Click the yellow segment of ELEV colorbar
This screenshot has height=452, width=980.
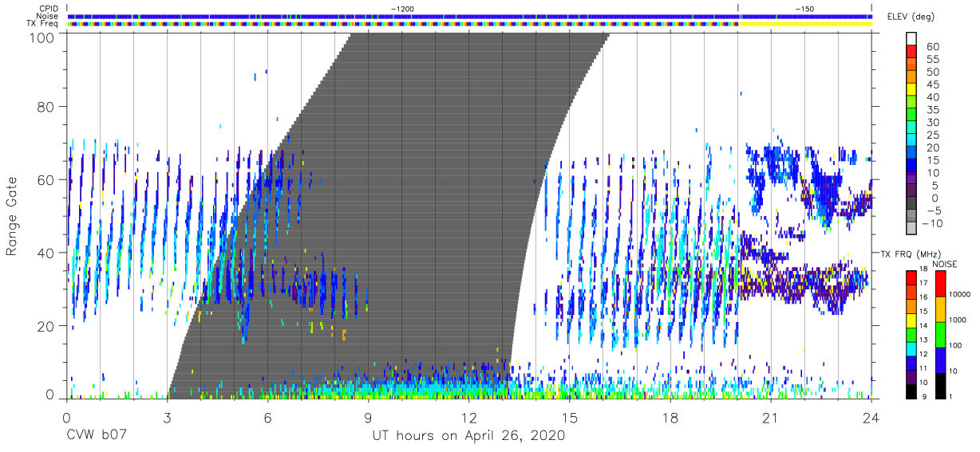pos(911,88)
